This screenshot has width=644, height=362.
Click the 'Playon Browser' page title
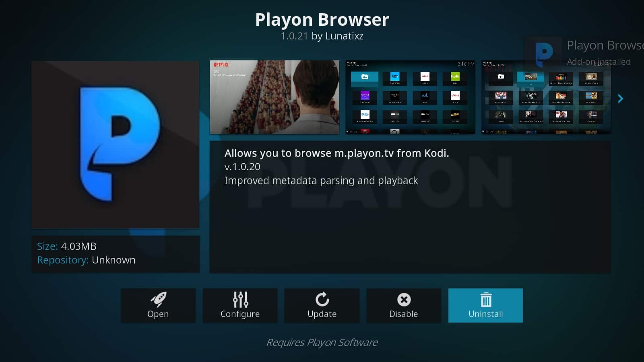[322, 20]
